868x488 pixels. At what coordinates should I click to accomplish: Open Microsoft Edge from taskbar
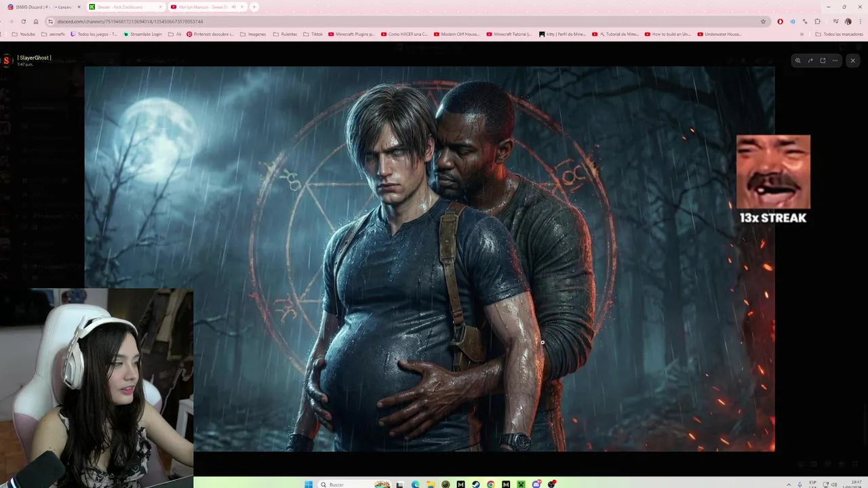415,484
